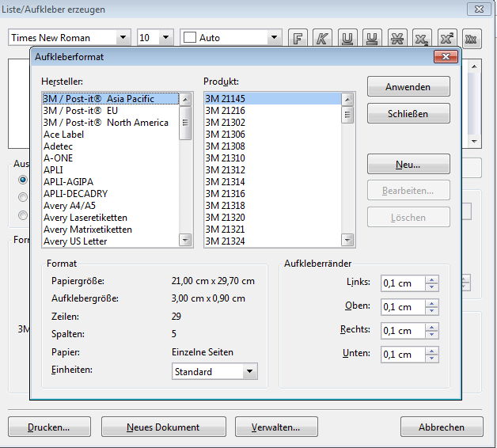Select product 3M 21145
497x448 pixels.
[273, 99]
